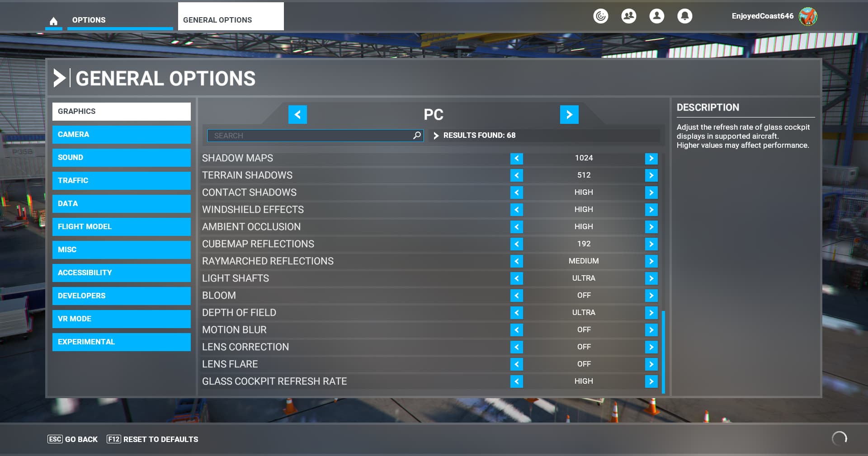Focus the Search settings field
The width and height of the screenshot is (868, 456).
click(x=315, y=136)
